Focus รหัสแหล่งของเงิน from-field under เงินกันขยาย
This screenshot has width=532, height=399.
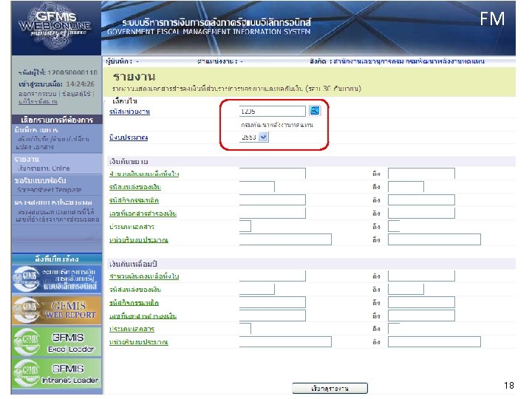257,187
